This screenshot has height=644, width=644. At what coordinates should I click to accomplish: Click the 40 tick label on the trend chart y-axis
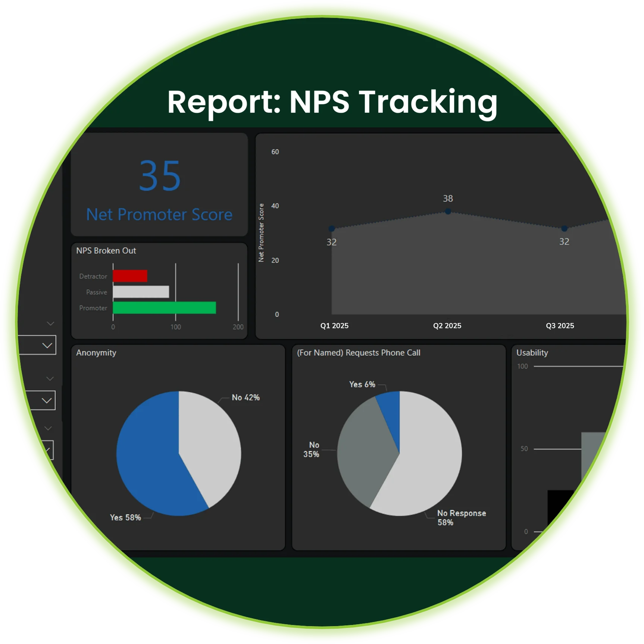point(275,206)
